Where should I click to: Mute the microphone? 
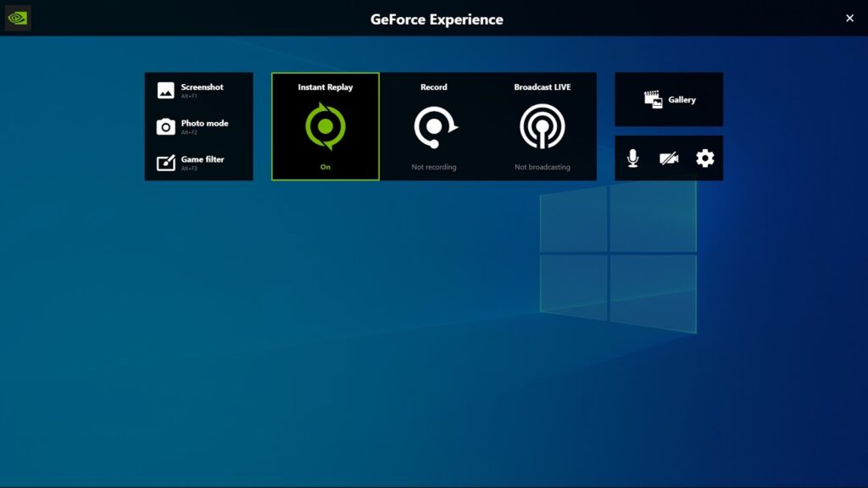click(632, 158)
